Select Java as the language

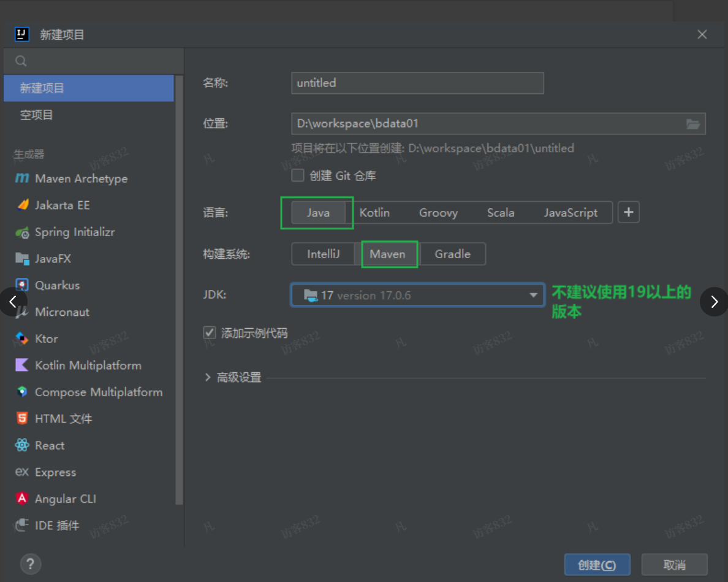coord(318,213)
